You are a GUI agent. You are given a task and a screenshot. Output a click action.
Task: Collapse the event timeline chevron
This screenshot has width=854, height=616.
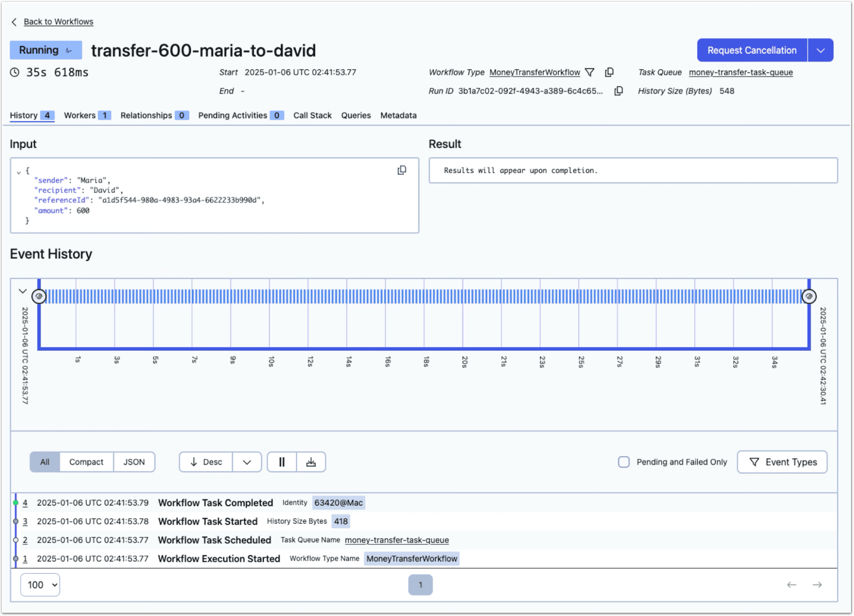(x=23, y=291)
